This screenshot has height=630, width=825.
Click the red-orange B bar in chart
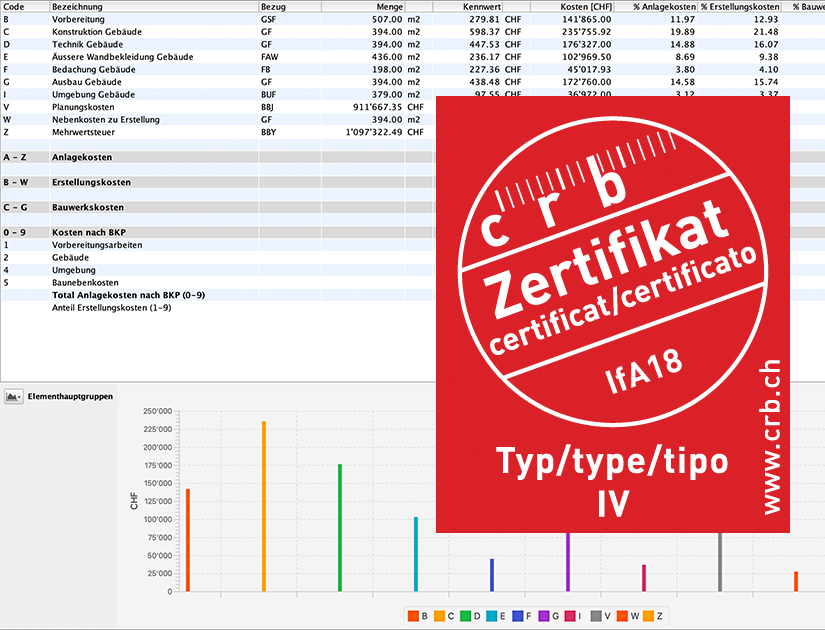[x=188, y=540]
